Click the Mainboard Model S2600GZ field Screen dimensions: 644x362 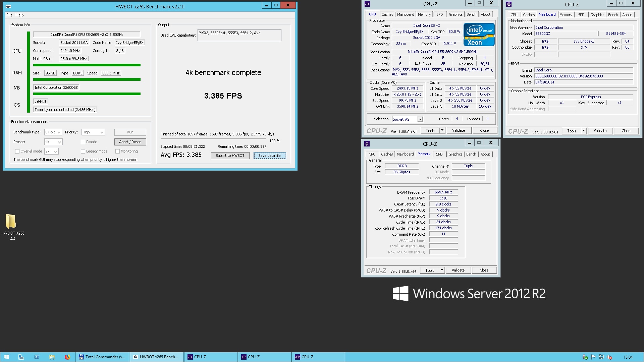[566, 34]
